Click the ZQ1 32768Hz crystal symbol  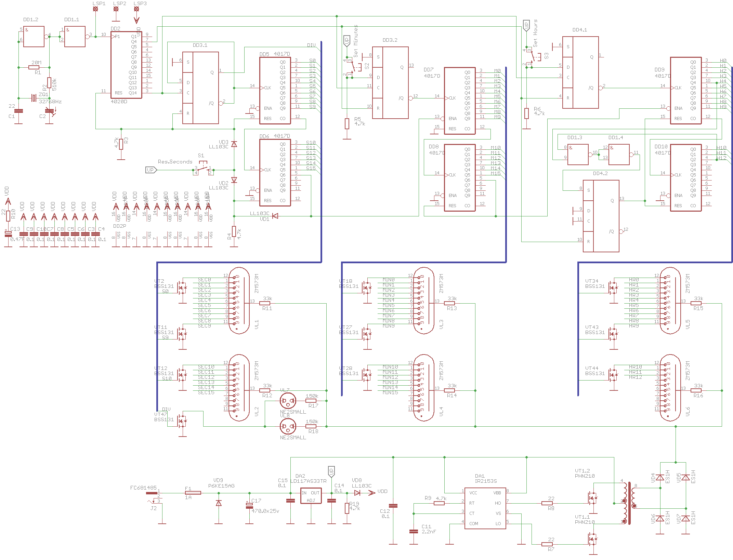pos(34,98)
